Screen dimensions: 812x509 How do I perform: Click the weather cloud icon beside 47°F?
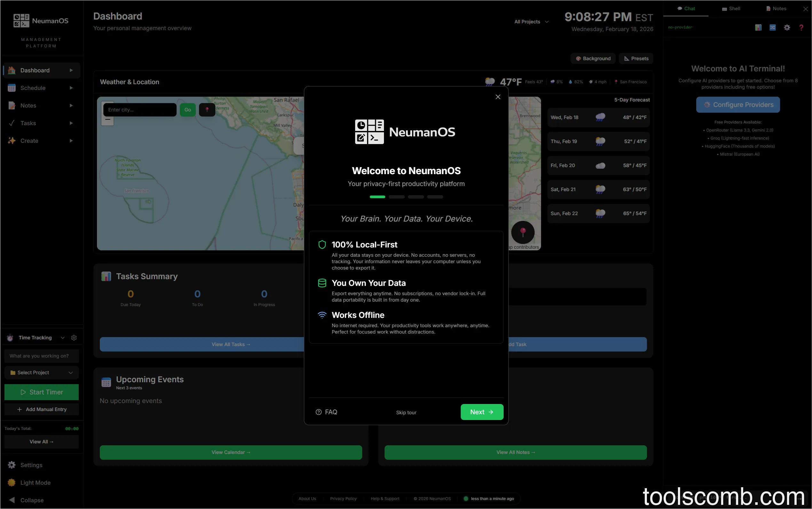pos(490,82)
